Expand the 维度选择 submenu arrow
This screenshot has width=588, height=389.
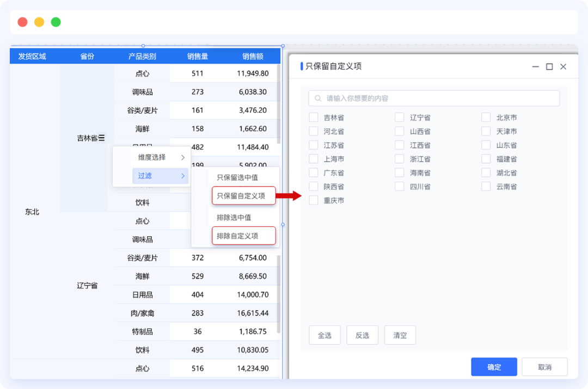coord(183,157)
